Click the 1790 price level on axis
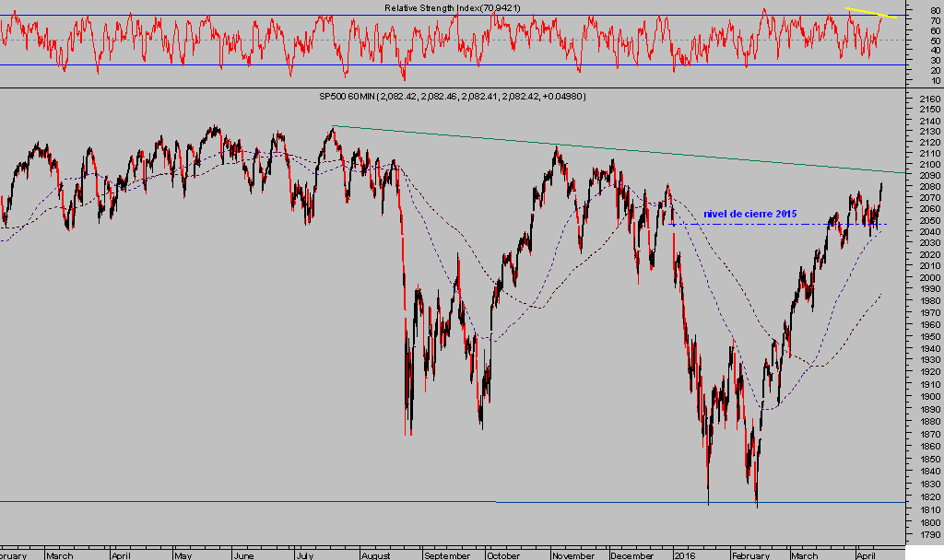The height and width of the screenshot is (560, 944). pos(925,533)
